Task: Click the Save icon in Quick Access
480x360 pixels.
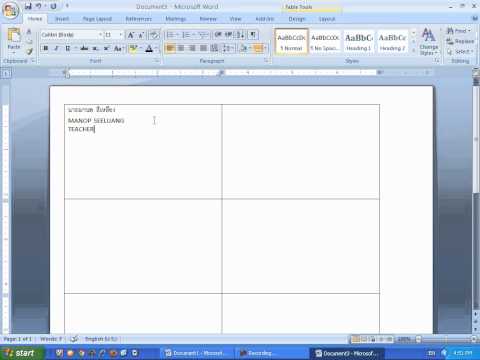Action: click(x=28, y=6)
